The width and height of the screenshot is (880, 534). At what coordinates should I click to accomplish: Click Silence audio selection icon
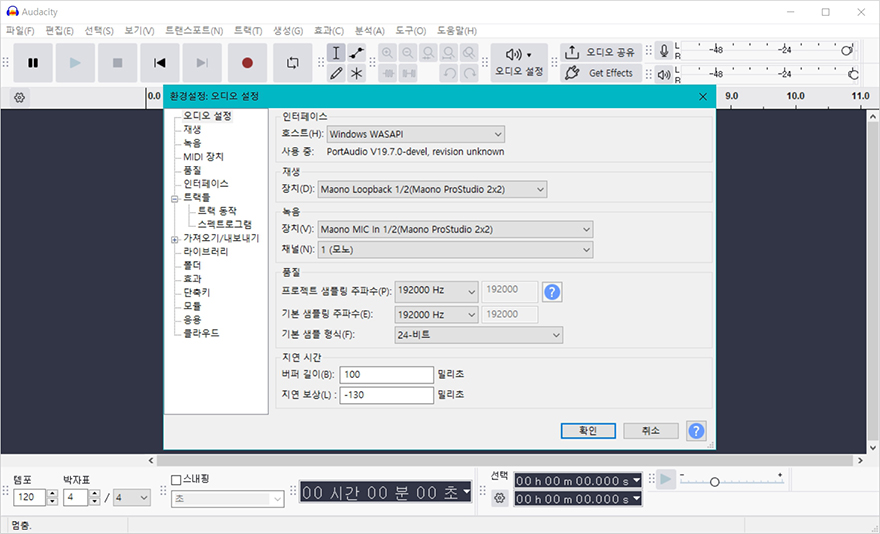tap(407, 73)
